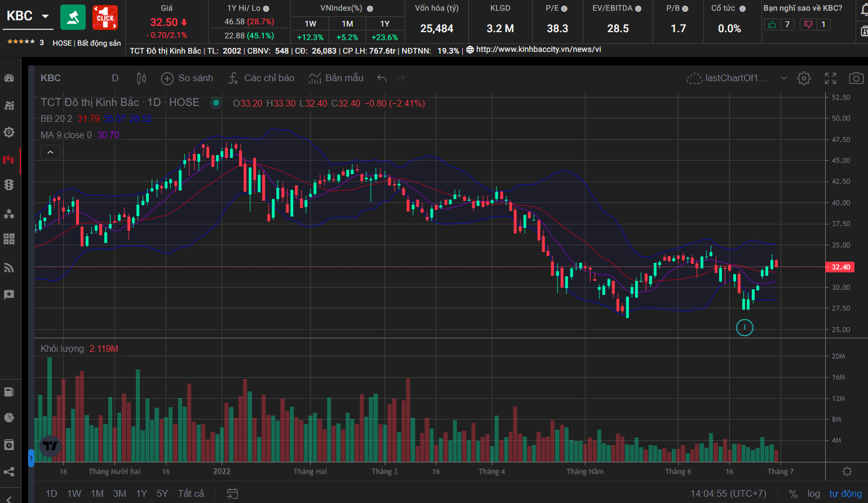Take a chart snapshot with camera icon
This screenshot has width=868, height=503.
856,78
